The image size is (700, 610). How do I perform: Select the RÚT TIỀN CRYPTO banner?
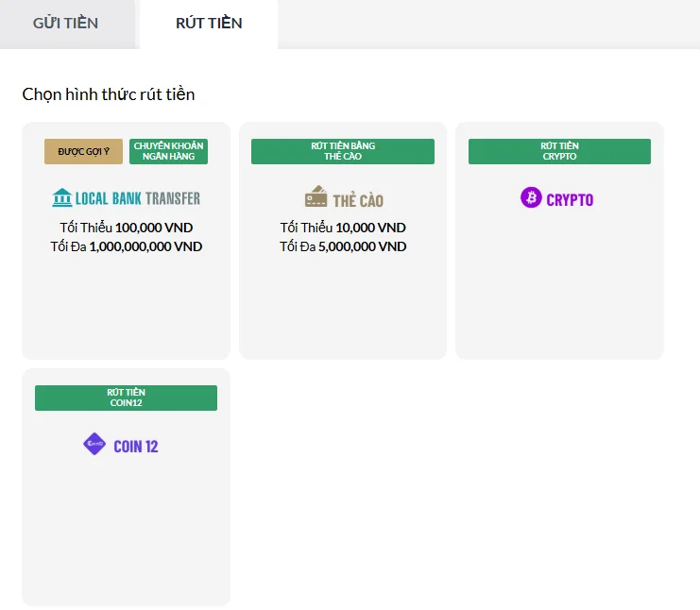559,151
